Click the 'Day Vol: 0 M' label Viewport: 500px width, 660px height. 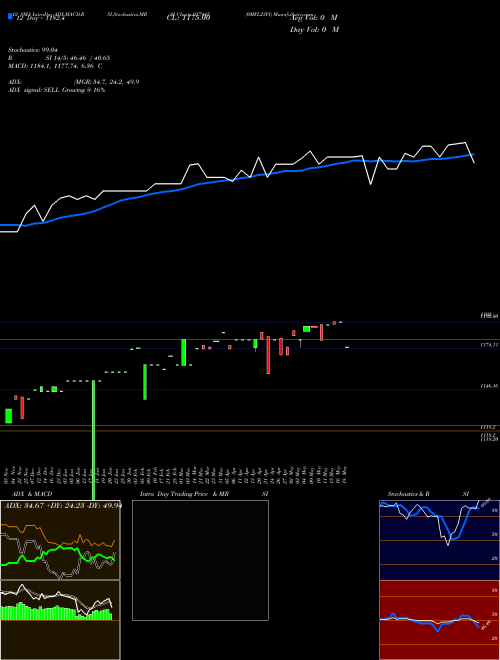(x=314, y=29)
